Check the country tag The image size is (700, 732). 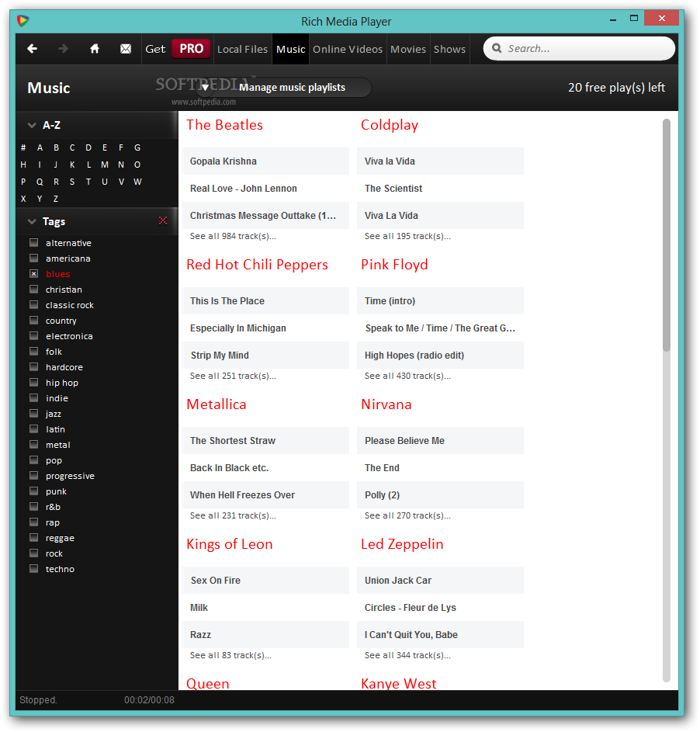pos(33,321)
